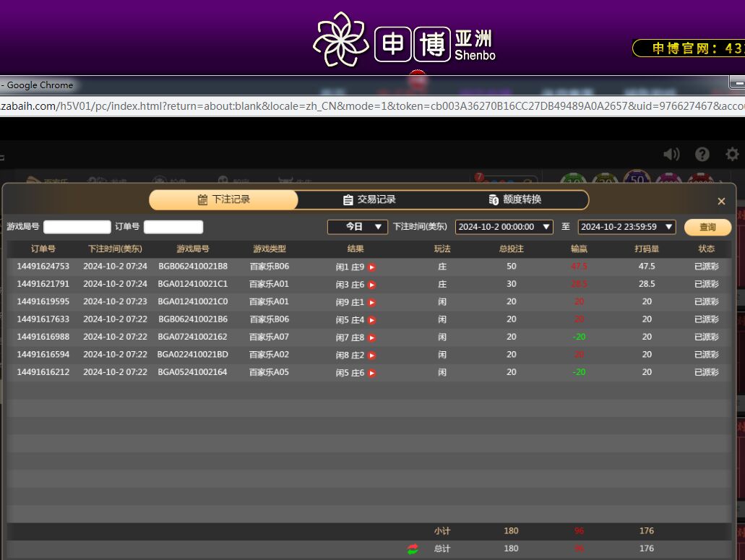Switch to the 额度转换 tab
The image size is (745, 560).
514,200
